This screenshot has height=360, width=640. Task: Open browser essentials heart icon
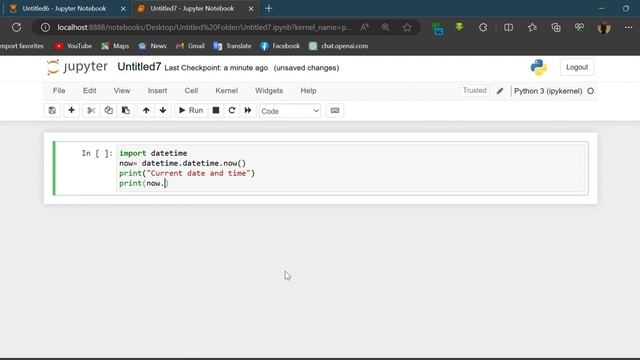pos(579,27)
